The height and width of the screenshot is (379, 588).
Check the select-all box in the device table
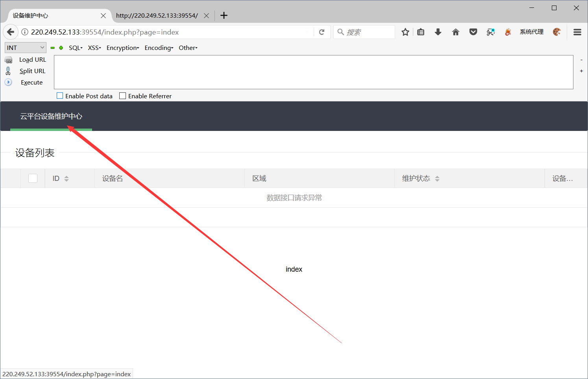pos(33,178)
